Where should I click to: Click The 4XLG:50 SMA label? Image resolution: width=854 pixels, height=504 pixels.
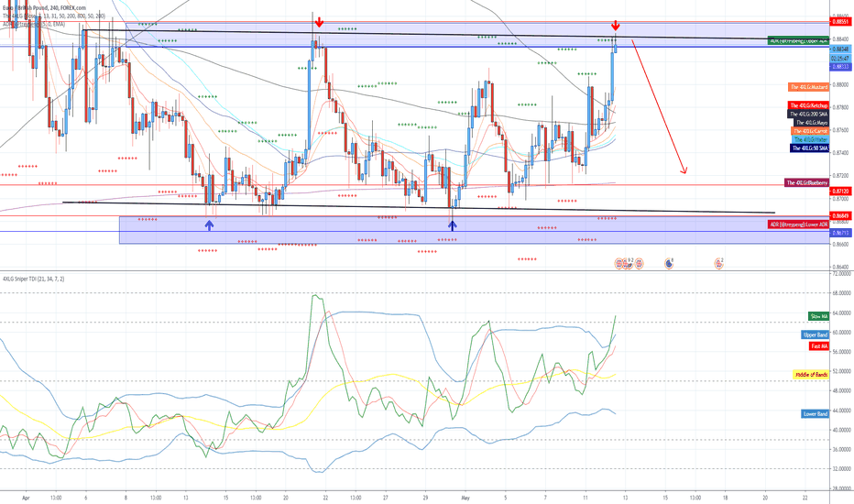coord(809,148)
